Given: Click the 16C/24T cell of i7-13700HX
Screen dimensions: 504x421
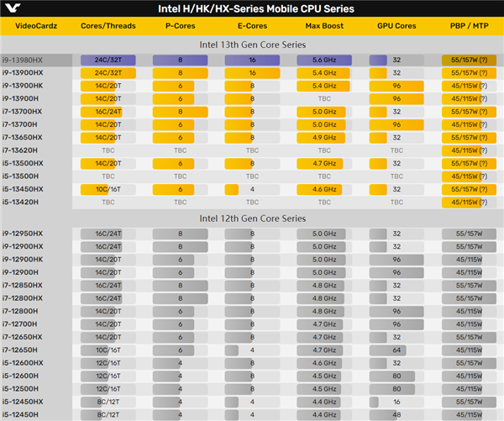Looking at the screenshot, I should pos(108,112).
